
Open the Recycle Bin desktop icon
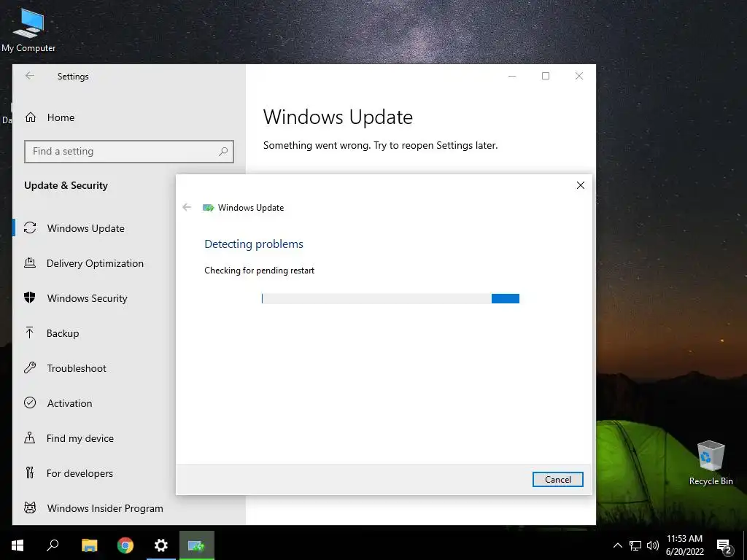pos(711,463)
